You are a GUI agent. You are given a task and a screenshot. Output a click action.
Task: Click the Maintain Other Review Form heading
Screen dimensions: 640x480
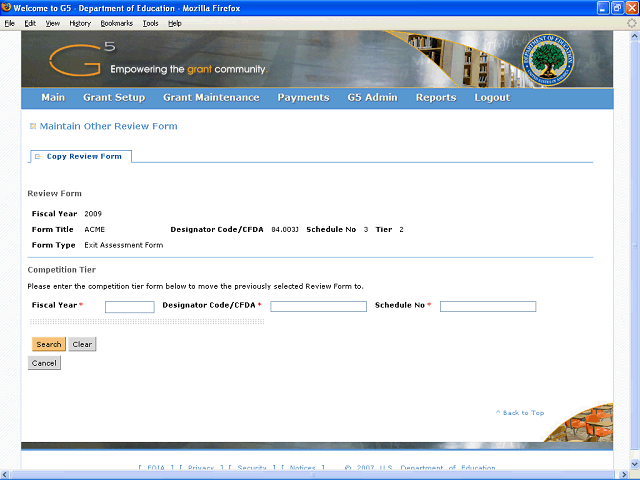click(x=109, y=126)
